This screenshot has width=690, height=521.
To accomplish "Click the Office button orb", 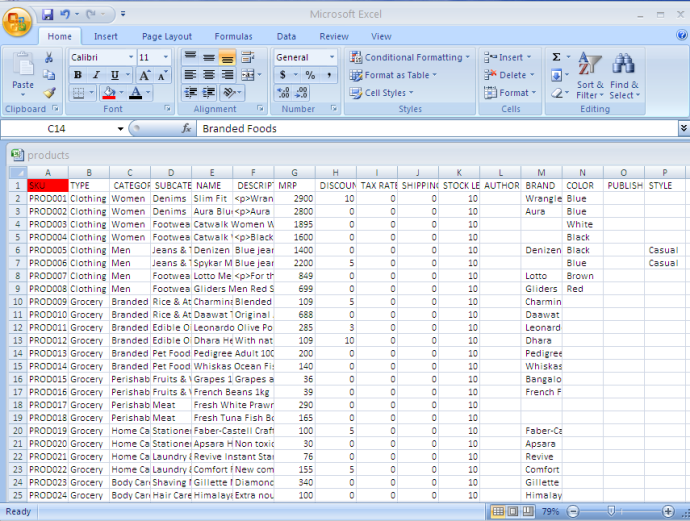I will (x=17, y=21).
